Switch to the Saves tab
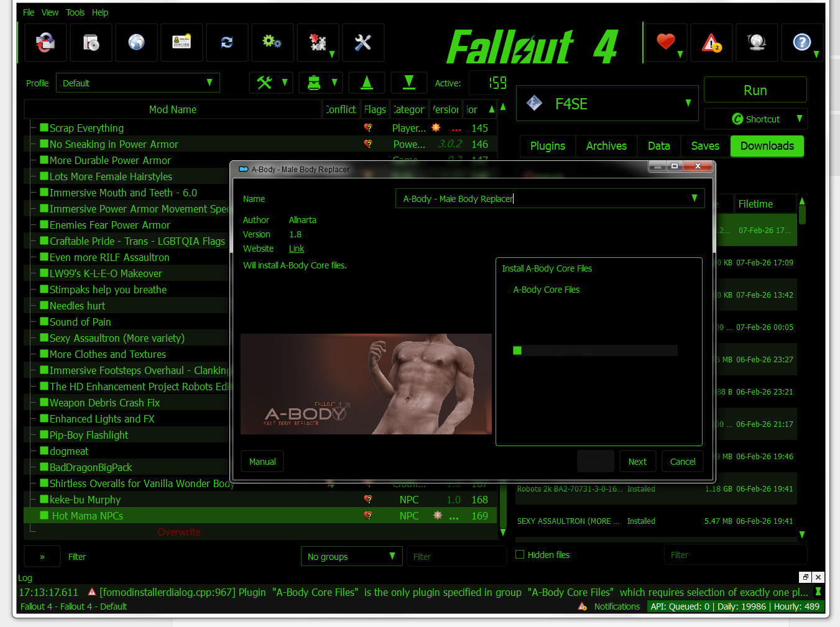The image size is (840, 627). [705, 146]
